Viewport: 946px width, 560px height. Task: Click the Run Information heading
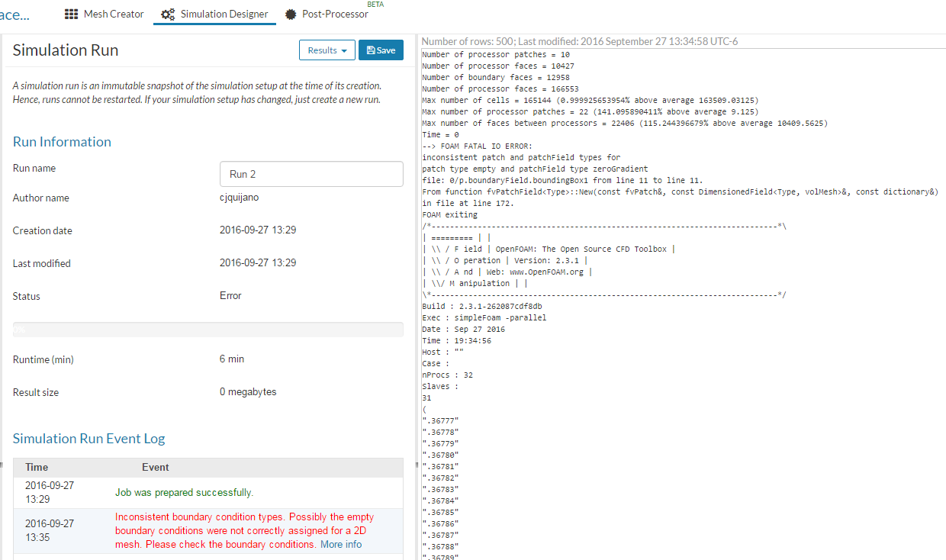[62, 142]
